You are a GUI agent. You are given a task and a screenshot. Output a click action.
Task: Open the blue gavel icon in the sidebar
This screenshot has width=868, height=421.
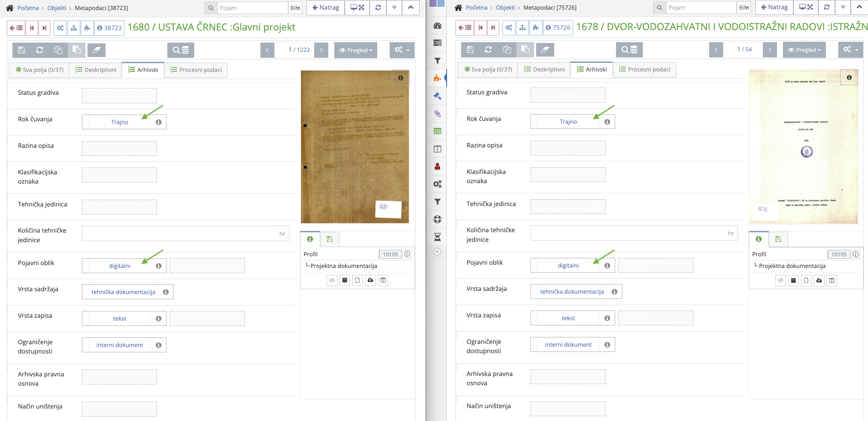437,96
